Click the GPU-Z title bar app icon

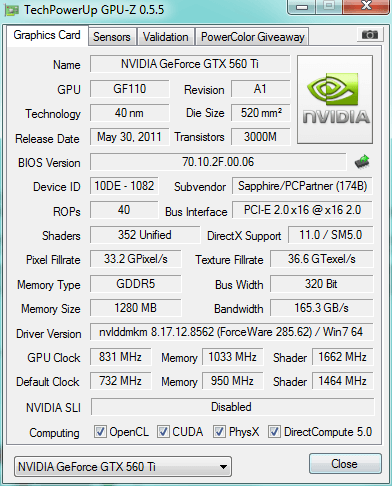(x=12, y=10)
